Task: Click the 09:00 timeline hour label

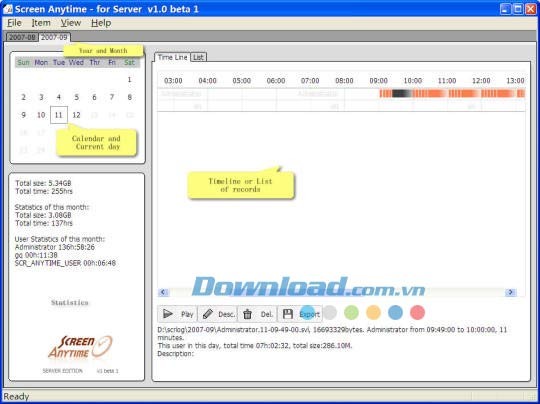Action: point(378,81)
